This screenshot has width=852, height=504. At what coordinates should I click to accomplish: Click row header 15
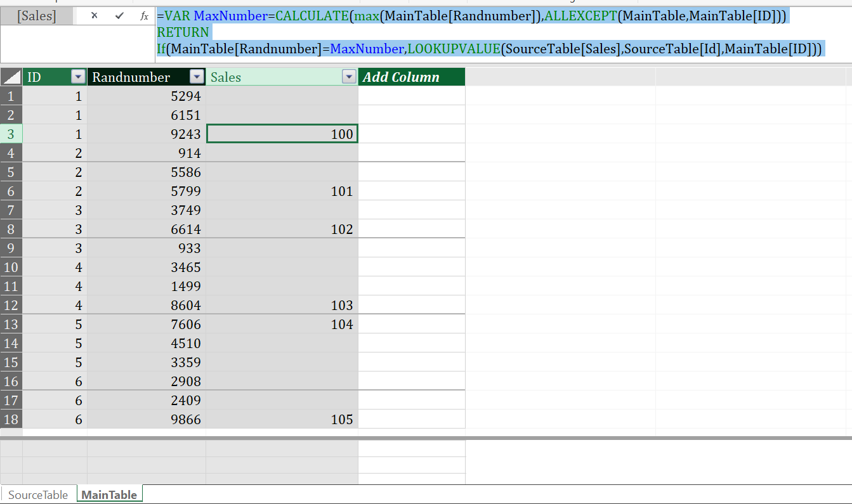11,362
